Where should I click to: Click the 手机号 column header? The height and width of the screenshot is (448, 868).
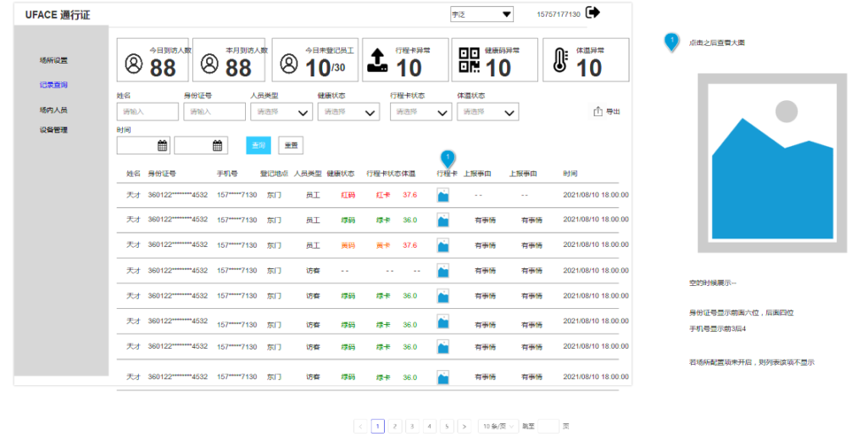click(x=227, y=174)
